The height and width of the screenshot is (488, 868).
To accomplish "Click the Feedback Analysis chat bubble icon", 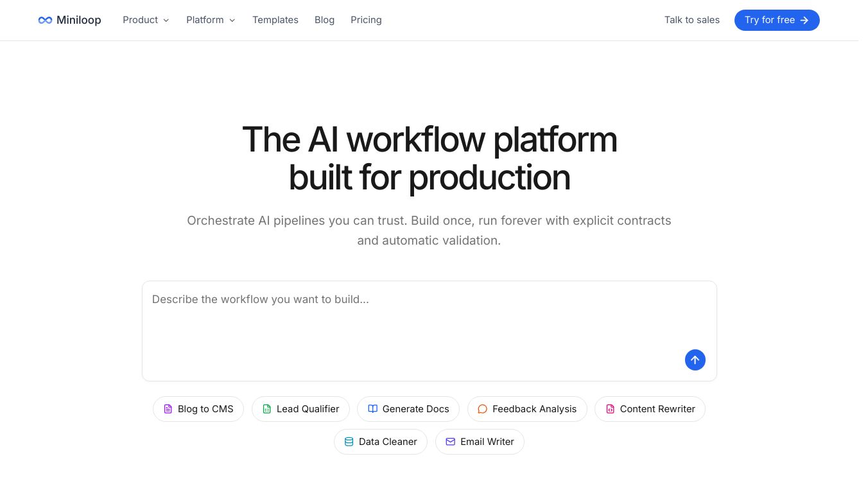I will pyautogui.click(x=483, y=409).
